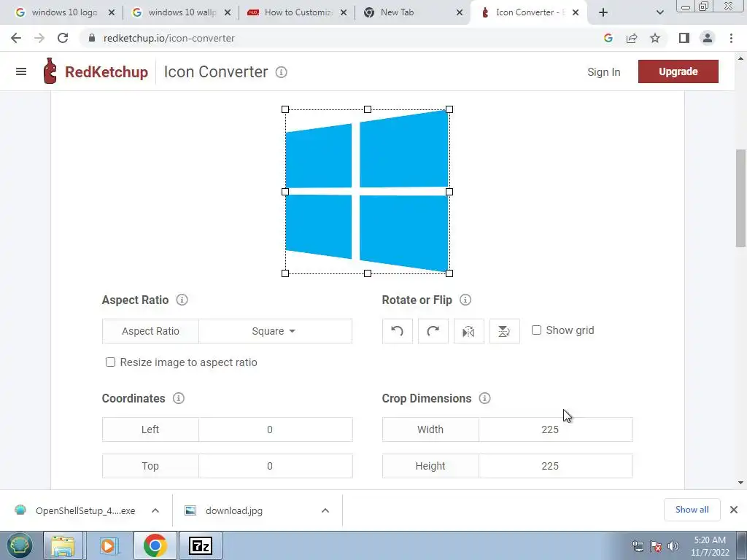Screen dimensions: 747x560
Task: Open the Windows Start orb
Action: click(20, 545)
